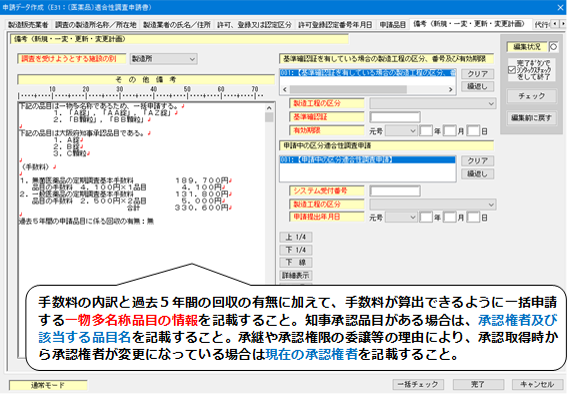
Task: Open the 元号 dropdown for 有効期限
Action: [401, 131]
